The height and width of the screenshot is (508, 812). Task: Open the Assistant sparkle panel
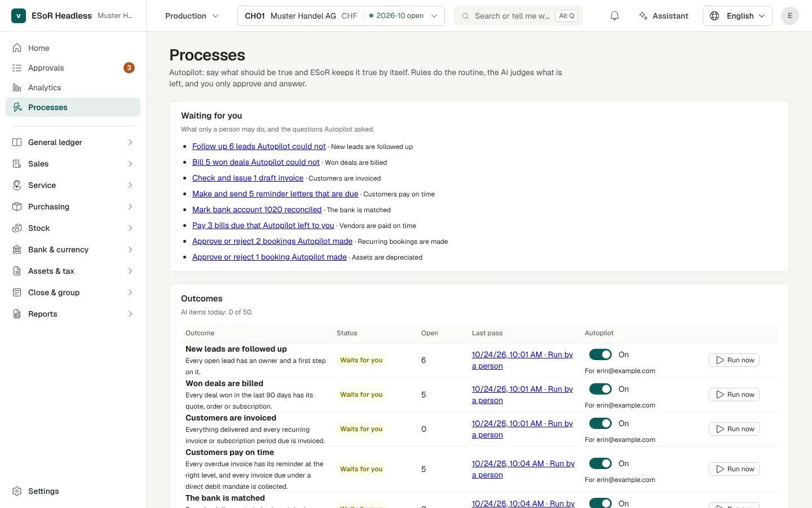664,16
